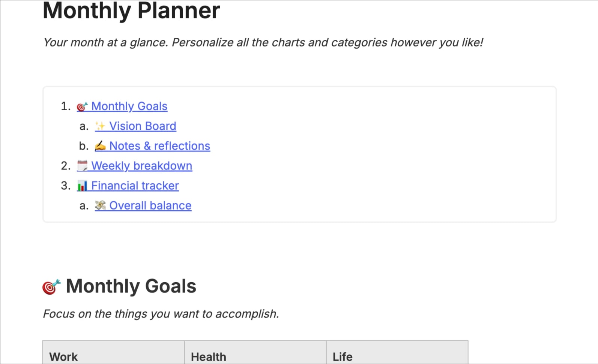Image resolution: width=598 pixels, height=364 pixels.
Task: Open the Overall balance link
Action: coord(150,205)
